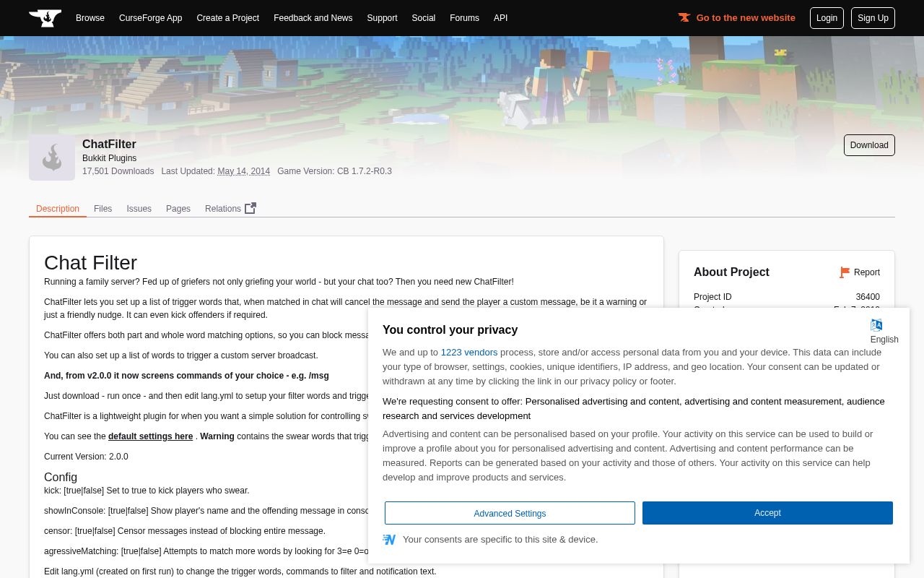Click the 'Chat Filter' description heading
The height and width of the screenshot is (578, 924).
click(x=90, y=262)
